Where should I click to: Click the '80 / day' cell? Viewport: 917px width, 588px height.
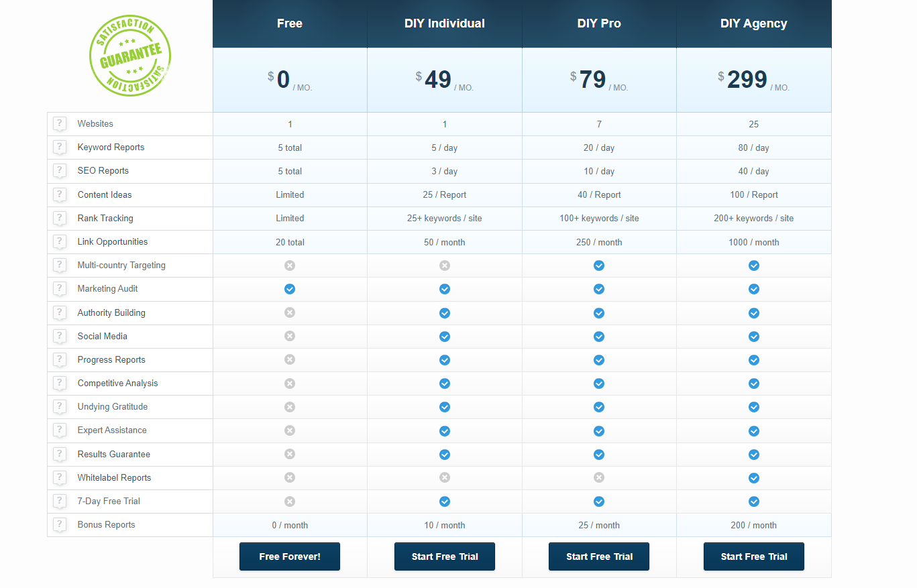754,148
